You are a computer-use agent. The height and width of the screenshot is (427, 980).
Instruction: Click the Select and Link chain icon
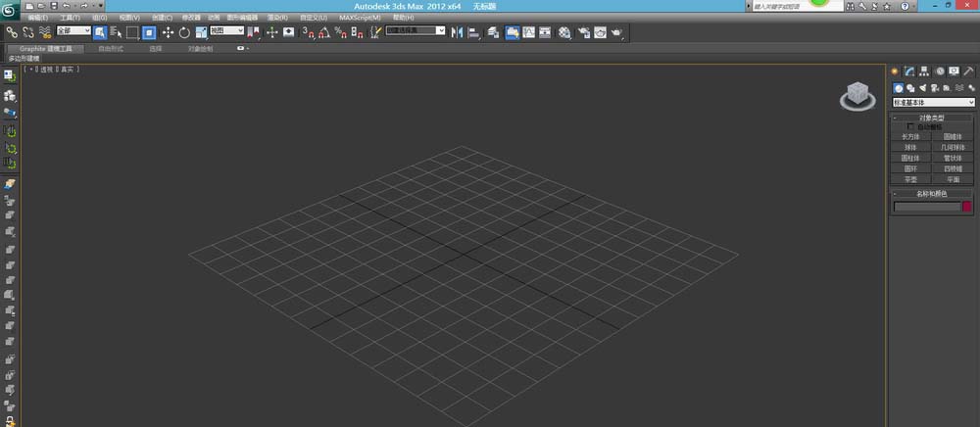[x=12, y=32]
